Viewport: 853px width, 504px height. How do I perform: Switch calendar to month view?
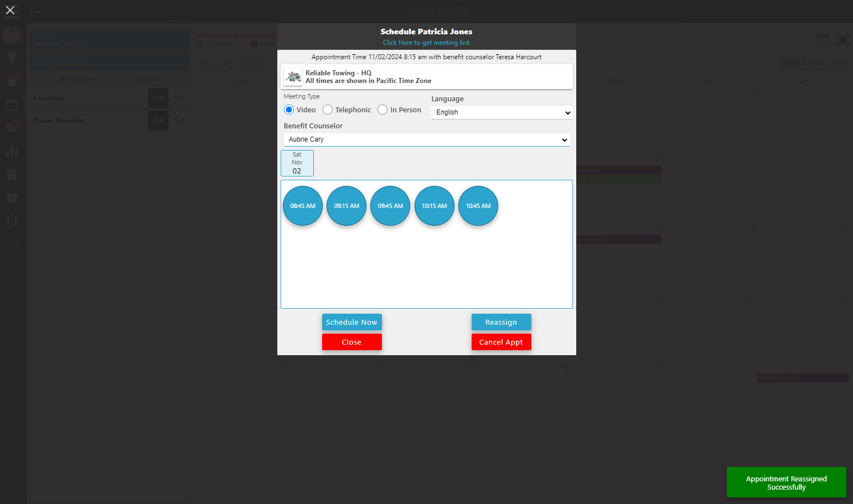pos(792,63)
